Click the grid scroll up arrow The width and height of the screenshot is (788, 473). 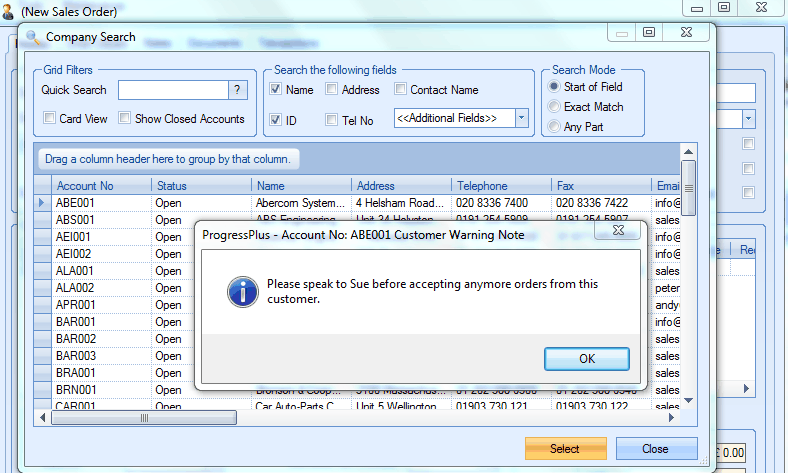[x=688, y=151]
